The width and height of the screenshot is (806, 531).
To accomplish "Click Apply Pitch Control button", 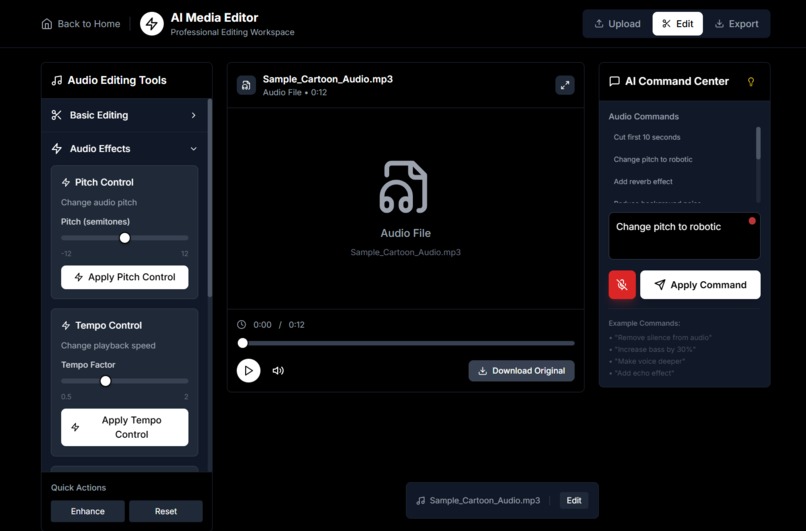I will click(x=124, y=277).
